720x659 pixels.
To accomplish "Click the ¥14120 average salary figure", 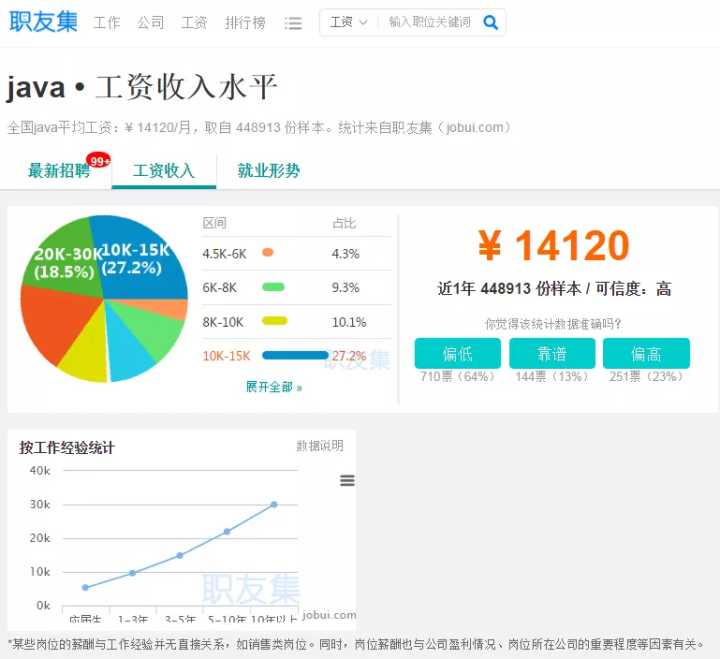I will point(553,246).
